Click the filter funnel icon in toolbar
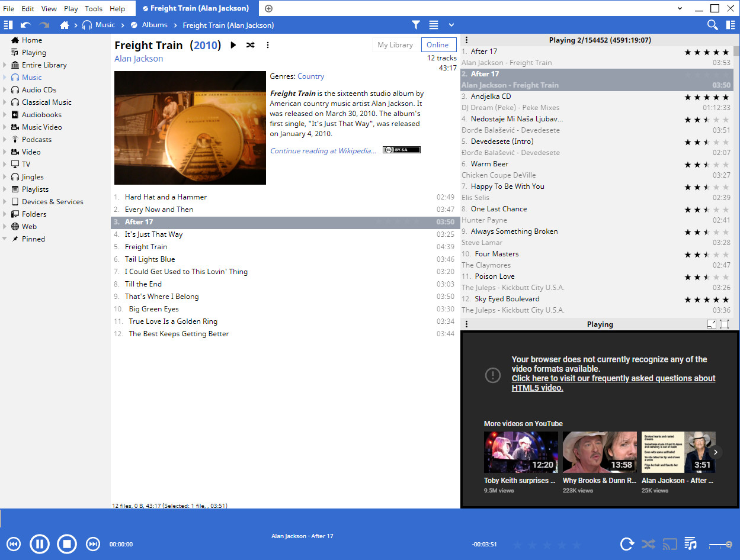The width and height of the screenshot is (740, 560). pyautogui.click(x=416, y=25)
